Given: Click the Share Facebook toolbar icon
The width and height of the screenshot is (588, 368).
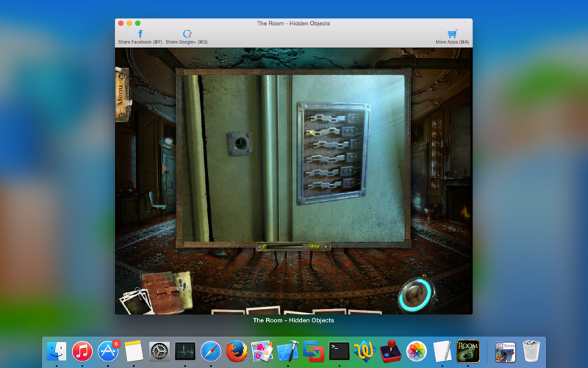Looking at the screenshot, I should (140, 37).
